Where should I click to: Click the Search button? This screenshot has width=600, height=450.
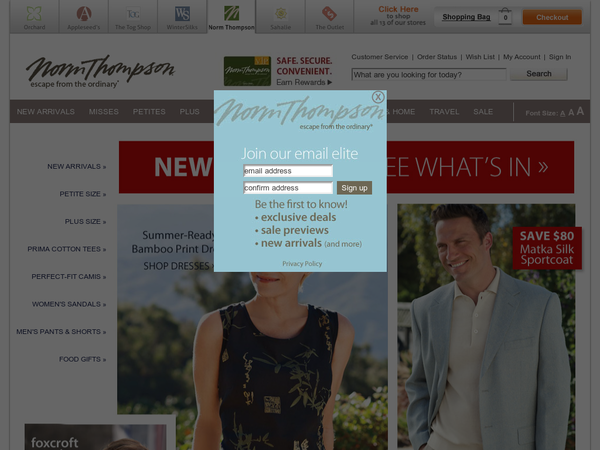click(539, 74)
